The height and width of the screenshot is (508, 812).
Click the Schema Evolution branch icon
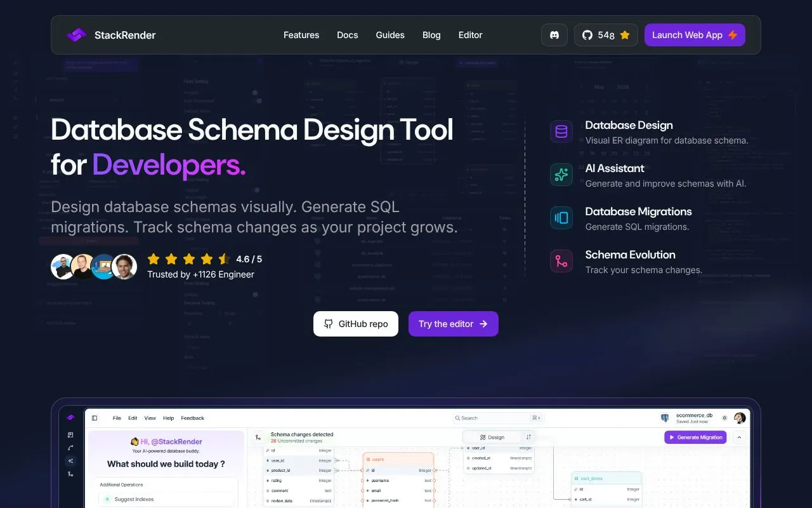[561, 261]
